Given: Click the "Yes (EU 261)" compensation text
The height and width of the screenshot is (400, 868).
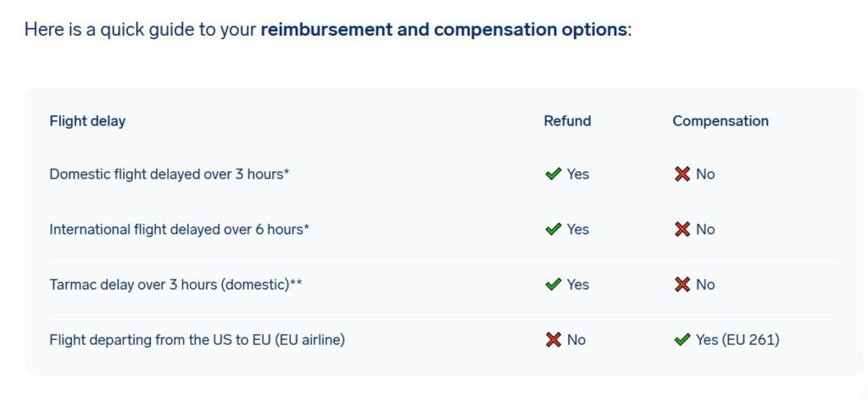Looking at the screenshot, I should (737, 340).
